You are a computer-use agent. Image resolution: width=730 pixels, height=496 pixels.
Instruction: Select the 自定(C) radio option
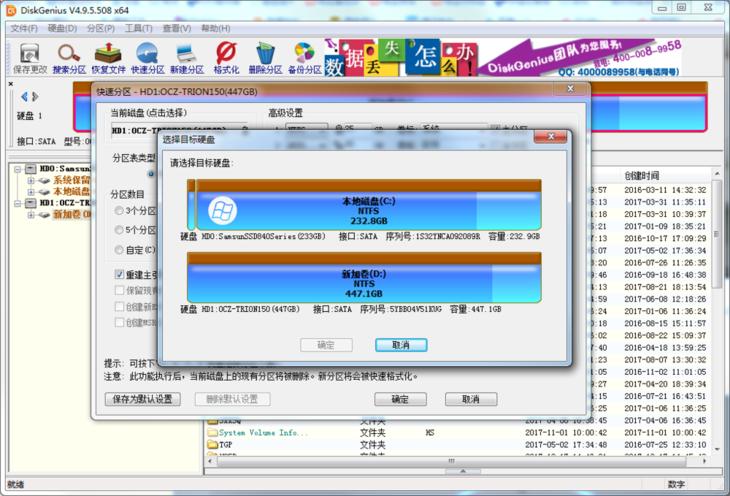(x=119, y=250)
